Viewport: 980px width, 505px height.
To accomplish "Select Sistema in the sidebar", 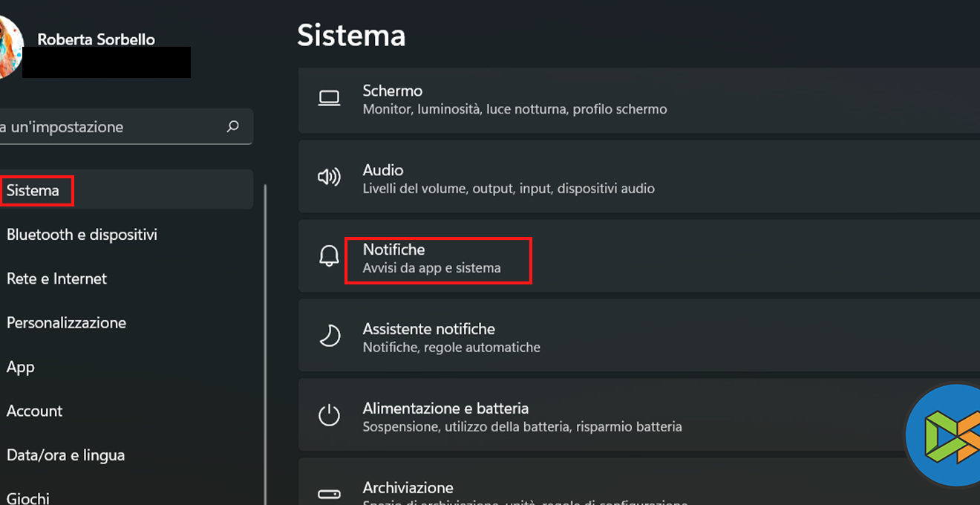I will coord(33,191).
